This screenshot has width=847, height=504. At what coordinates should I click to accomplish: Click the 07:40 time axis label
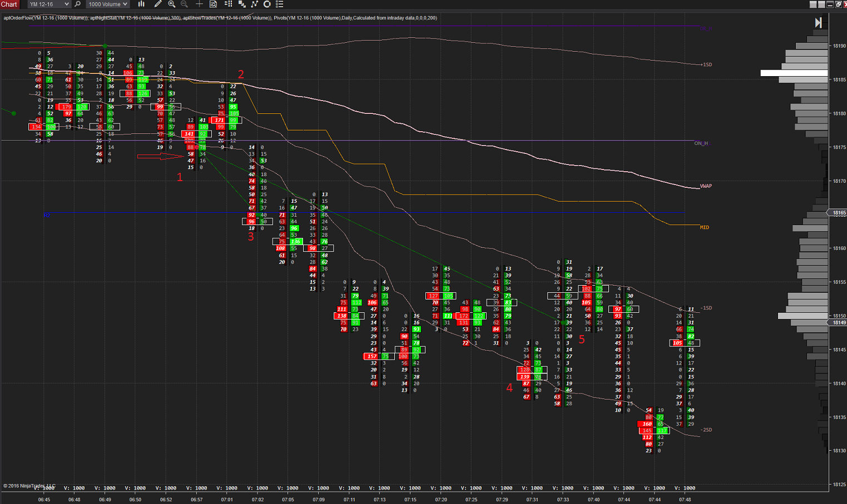(x=593, y=500)
